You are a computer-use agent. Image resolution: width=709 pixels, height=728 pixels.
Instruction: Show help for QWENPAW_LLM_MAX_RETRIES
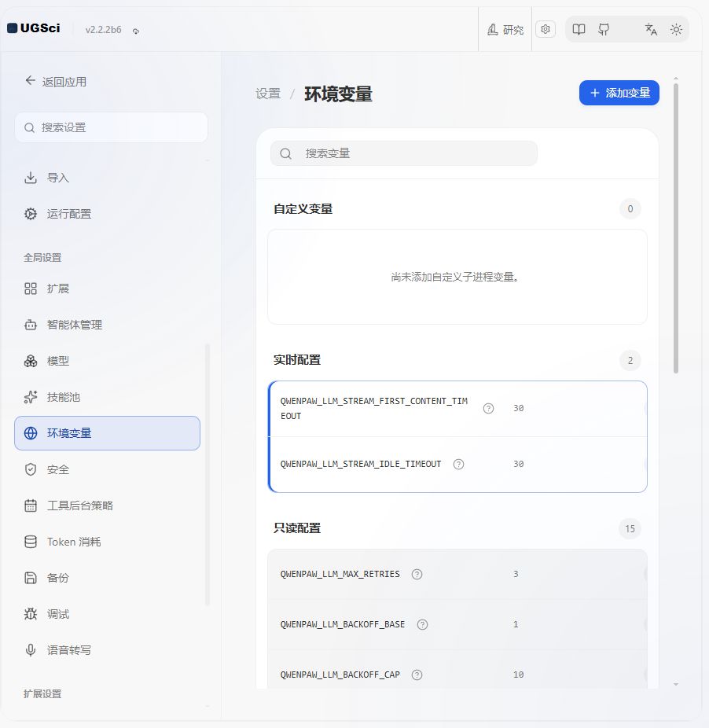click(x=417, y=575)
